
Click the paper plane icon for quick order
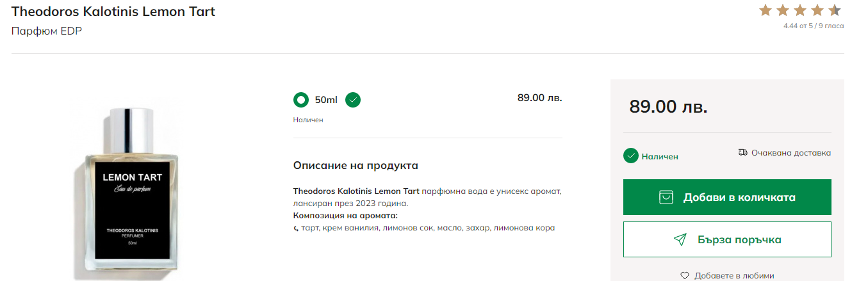[680, 239]
